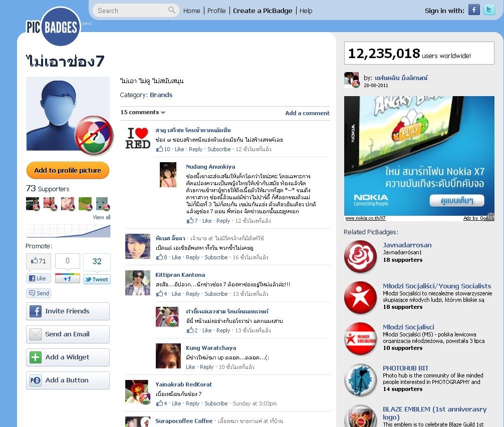Click Subscribe on Kittipran Kantona's comment
504x427 pixels.
pos(216,294)
